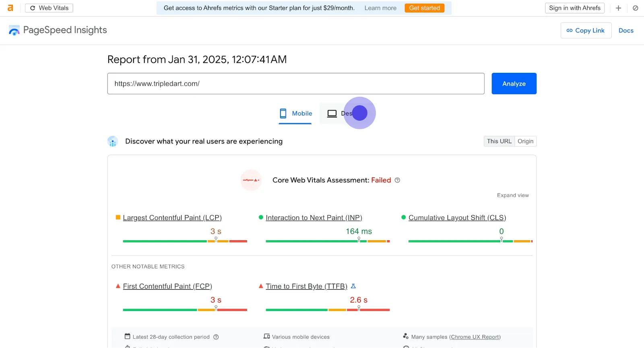The height and width of the screenshot is (348, 644).
Task: Click the calendar icon for collection period
Action: coord(128,336)
